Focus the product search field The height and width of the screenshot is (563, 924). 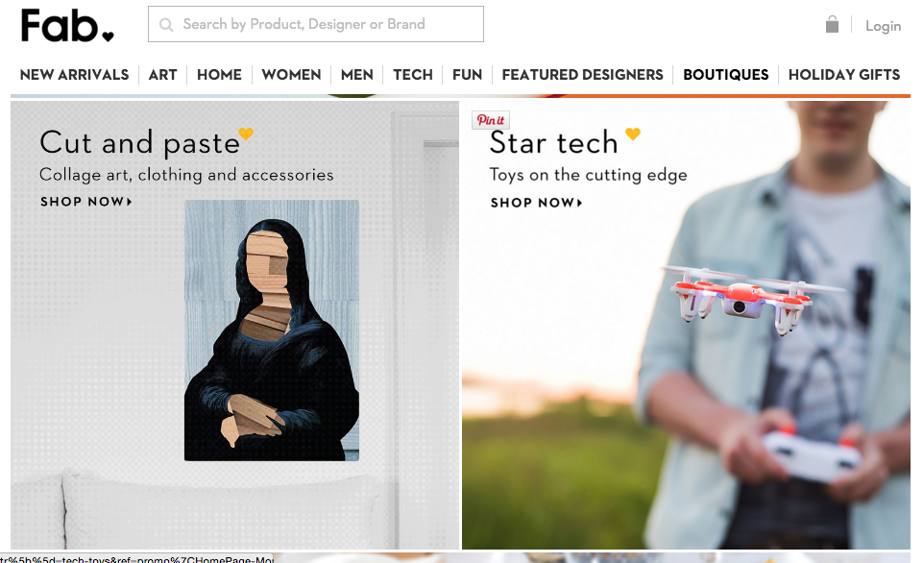pos(316,24)
